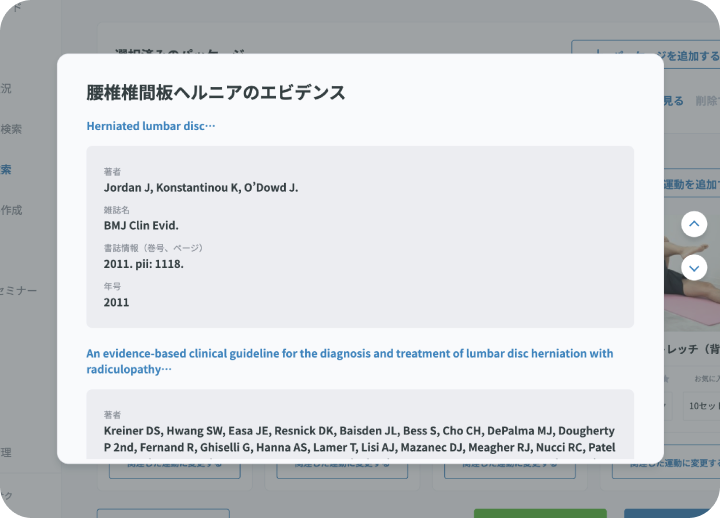This screenshot has width=720, height=518.
Task: Open the 'Herniated lumbar disc…' article link
Action: [x=151, y=126]
